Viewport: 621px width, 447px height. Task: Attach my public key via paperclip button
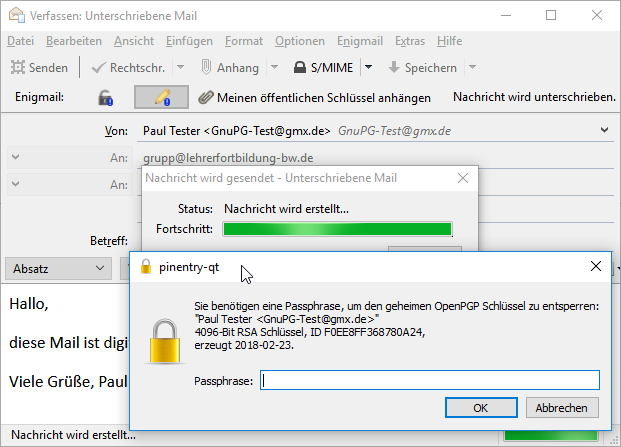(x=314, y=98)
